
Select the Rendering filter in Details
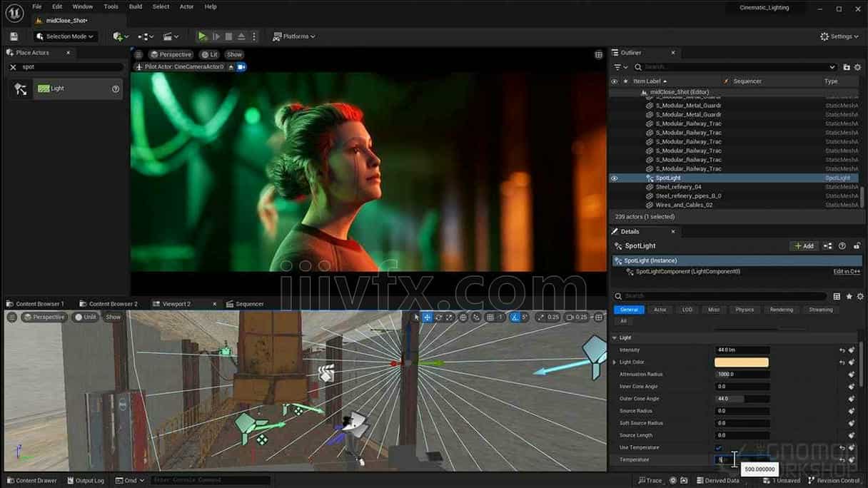click(x=782, y=310)
